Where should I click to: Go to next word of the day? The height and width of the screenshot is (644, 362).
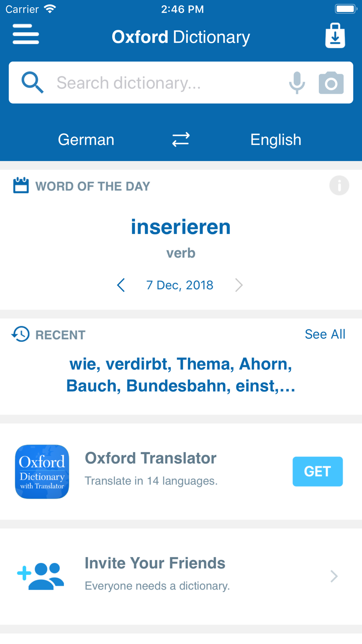point(239,285)
